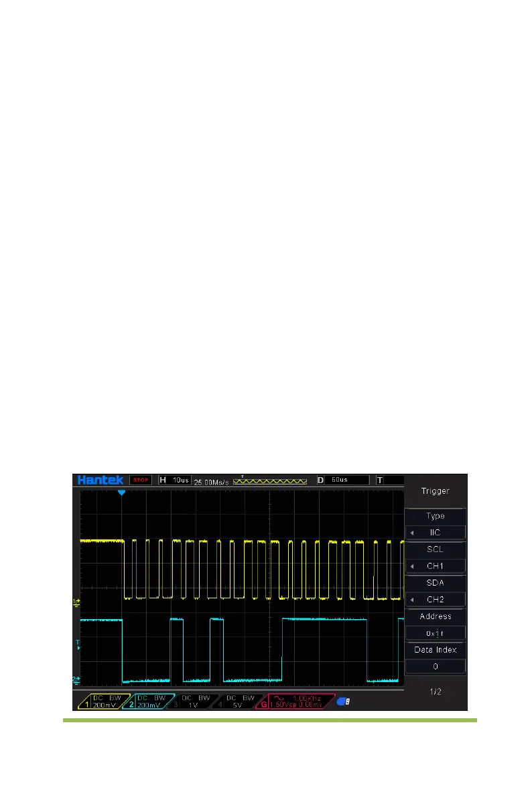Select generator G 1.00KHz status tab

pos(295,702)
